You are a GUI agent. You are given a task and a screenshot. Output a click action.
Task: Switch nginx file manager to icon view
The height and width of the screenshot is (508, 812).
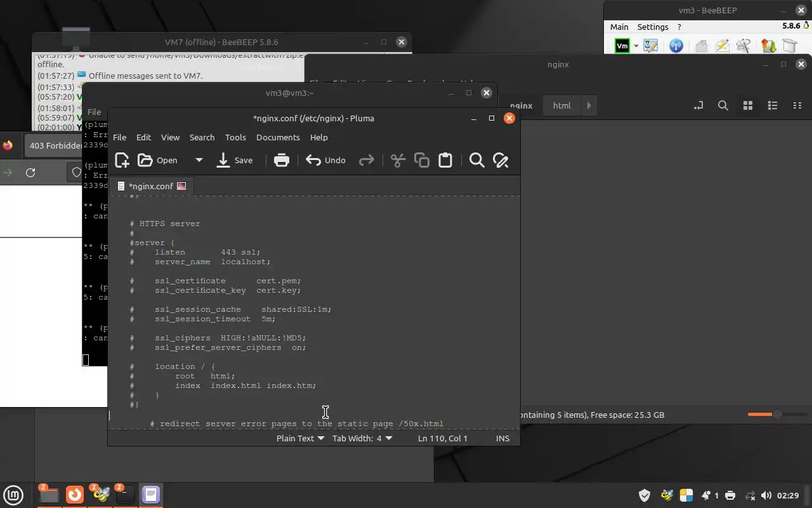[747, 105]
